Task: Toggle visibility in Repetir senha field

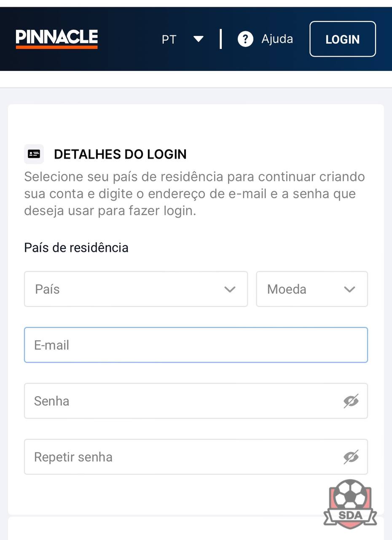Action: click(x=351, y=457)
